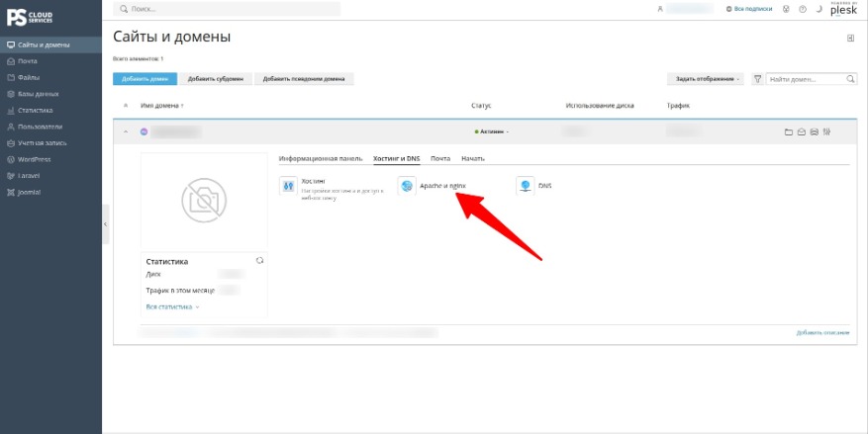Open the side panel icon near title
Screen dimensions: 868x434
(x=850, y=38)
